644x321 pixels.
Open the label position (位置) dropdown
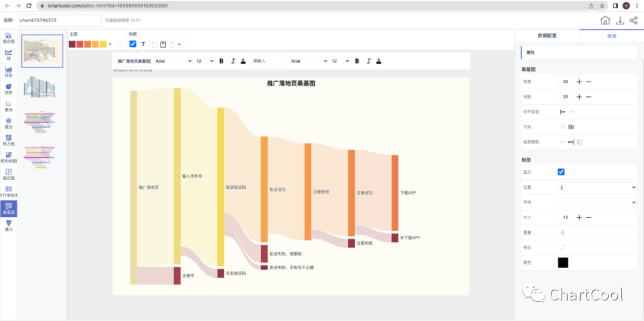[597, 187]
